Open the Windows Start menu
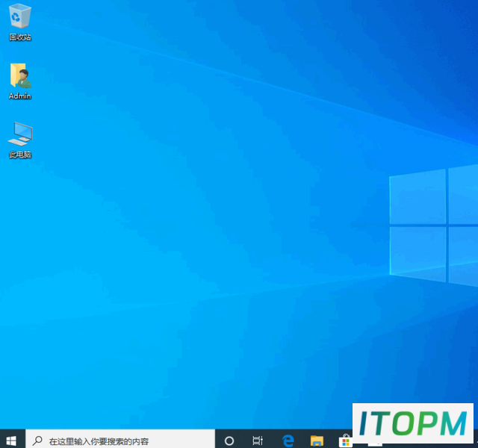478x448 pixels. [x=12, y=441]
